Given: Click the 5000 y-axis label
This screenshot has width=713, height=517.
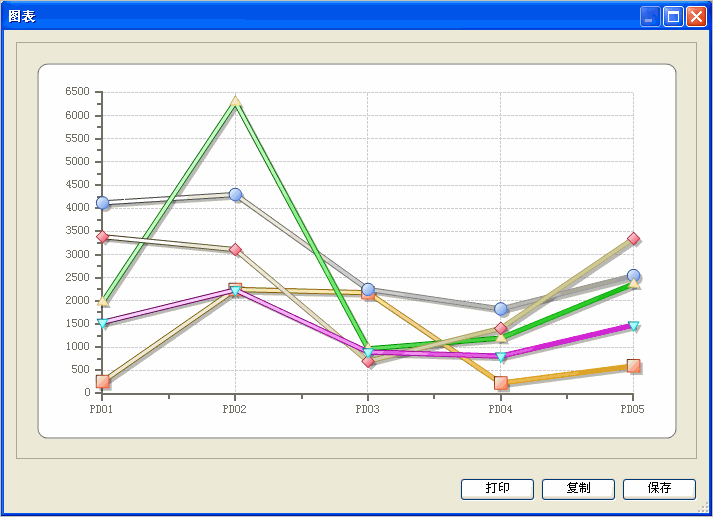Looking at the screenshot, I should (77, 161).
